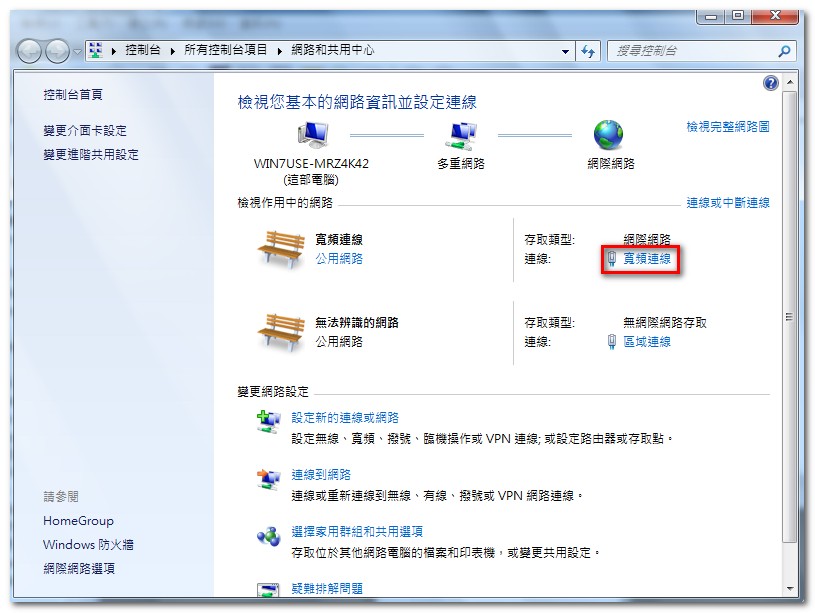815x613 pixels.
Task: Expand the breadcrumb arrow after 控制台
Action: [x=173, y=50]
